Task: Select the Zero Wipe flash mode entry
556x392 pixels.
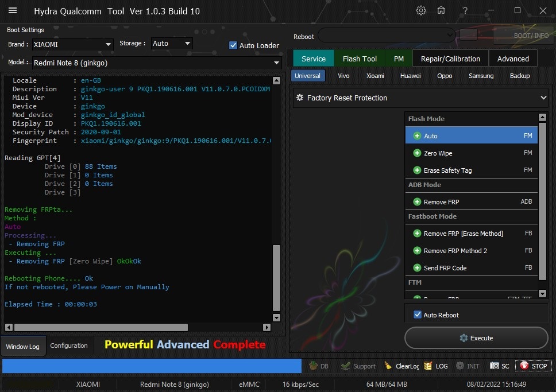Action: point(471,153)
